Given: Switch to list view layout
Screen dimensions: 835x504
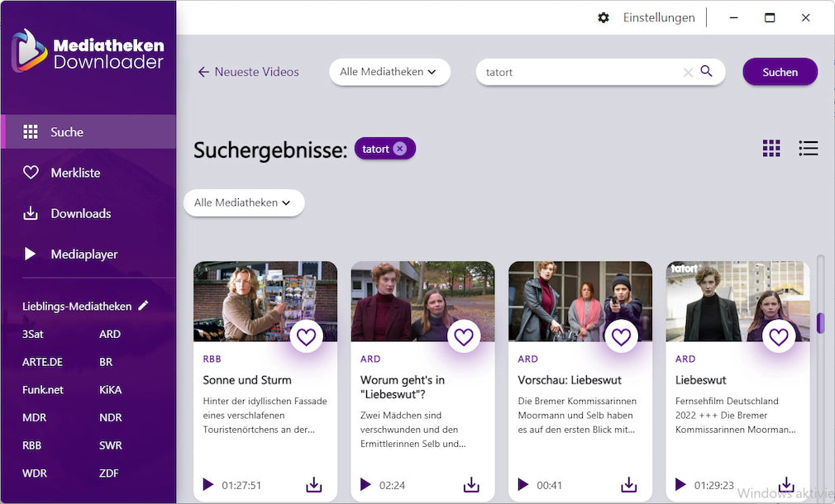Looking at the screenshot, I should point(808,149).
